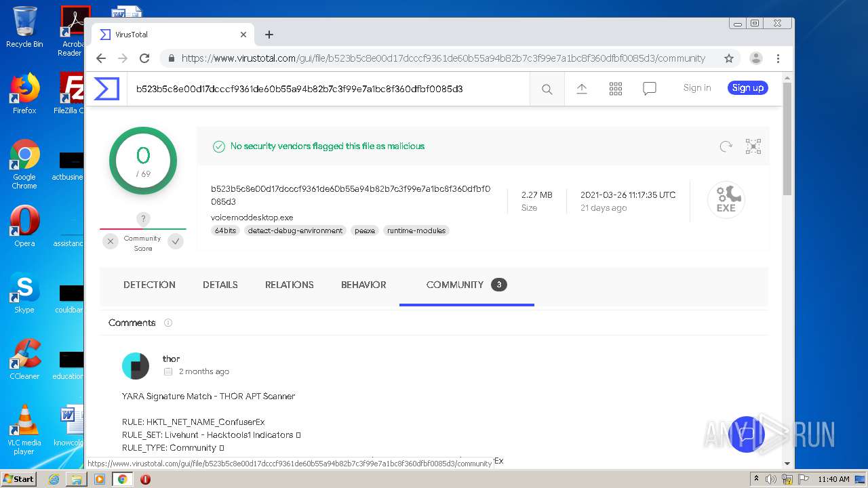
Task: Open VLC media player desktop icon
Action: (24, 430)
